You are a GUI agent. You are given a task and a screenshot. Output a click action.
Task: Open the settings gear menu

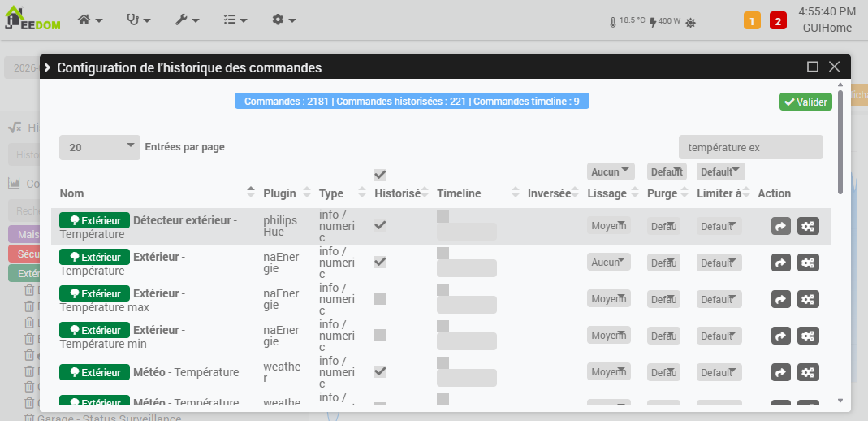click(x=283, y=20)
